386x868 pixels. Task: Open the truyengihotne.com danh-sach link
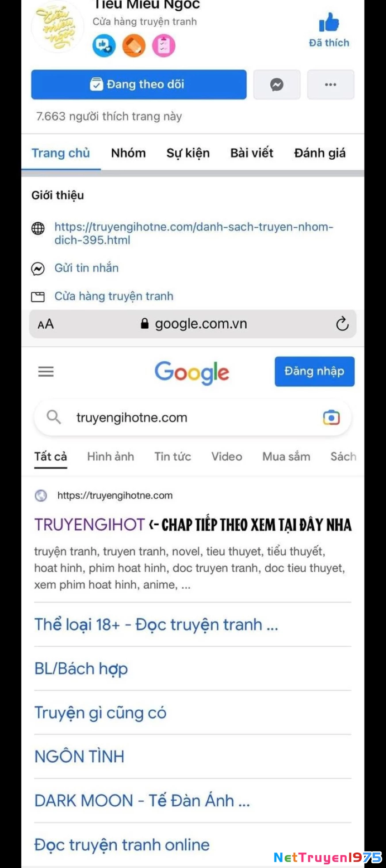tap(193, 233)
